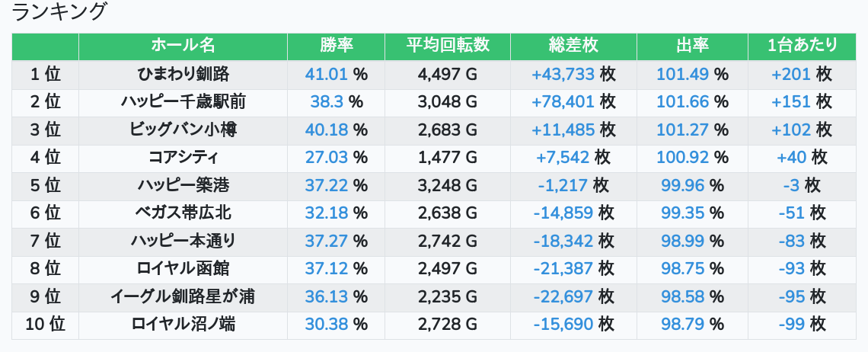This screenshot has width=868, height=352.
Task: Click +78,401 total difference value
Action: pos(563,102)
